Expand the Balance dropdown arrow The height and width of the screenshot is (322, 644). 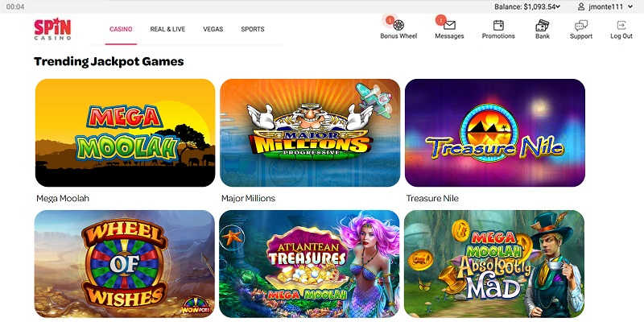558,6
